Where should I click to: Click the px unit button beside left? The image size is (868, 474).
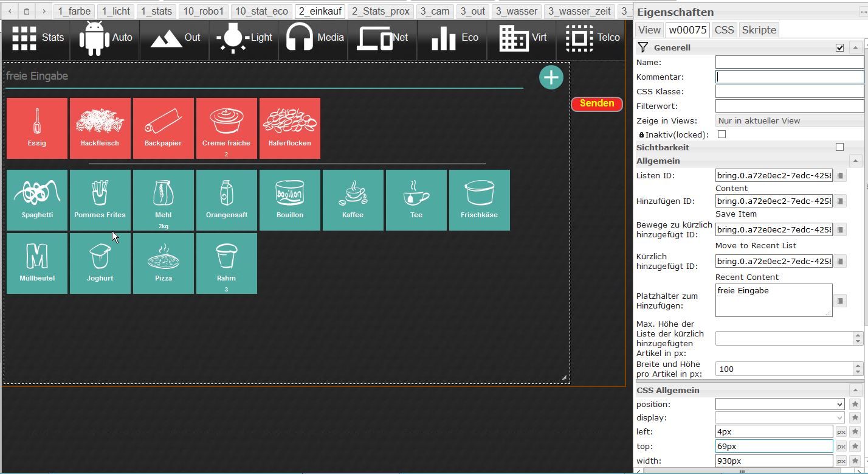click(x=841, y=432)
